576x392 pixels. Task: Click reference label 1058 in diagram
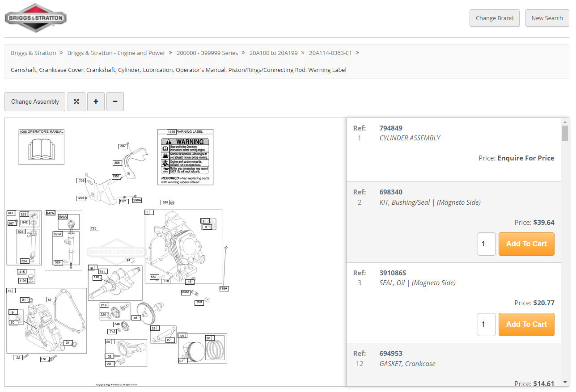(23, 132)
